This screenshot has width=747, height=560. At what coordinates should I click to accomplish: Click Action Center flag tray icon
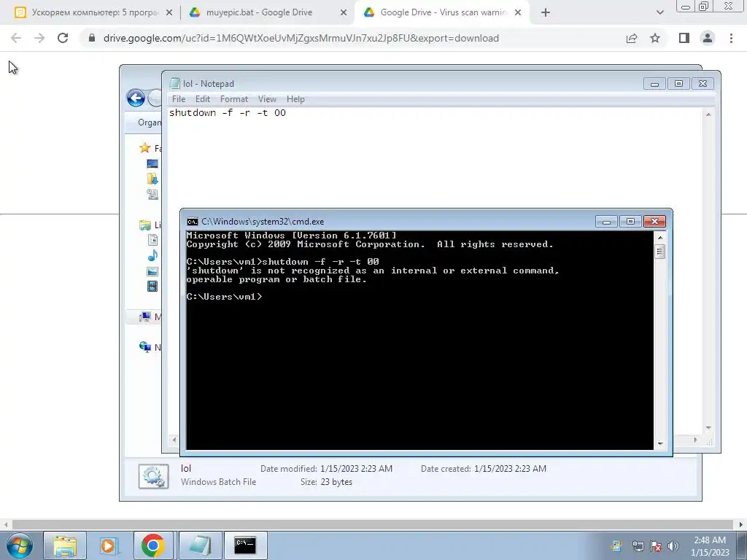click(x=656, y=546)
